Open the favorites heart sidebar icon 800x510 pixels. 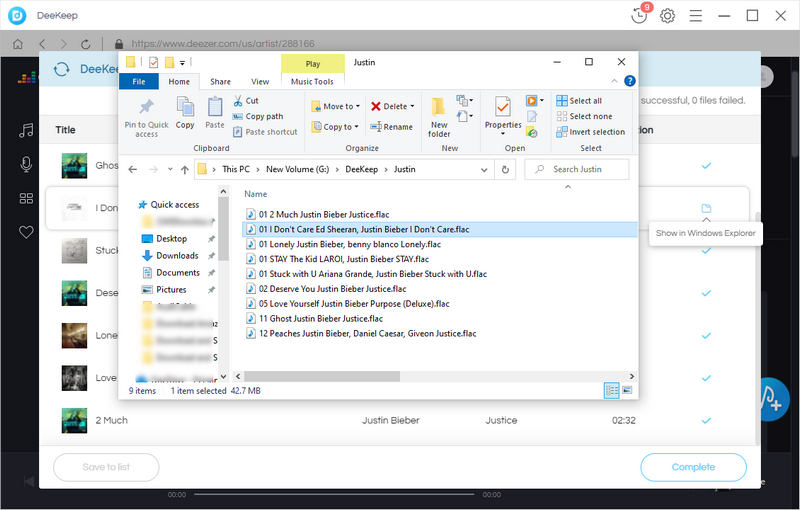pos(26,232)
